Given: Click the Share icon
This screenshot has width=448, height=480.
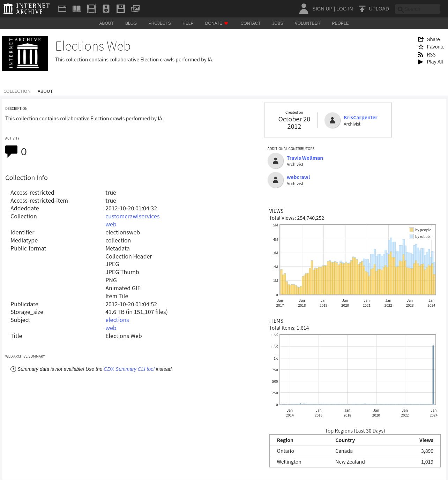Looking at the screenshot, I should 421,39.
